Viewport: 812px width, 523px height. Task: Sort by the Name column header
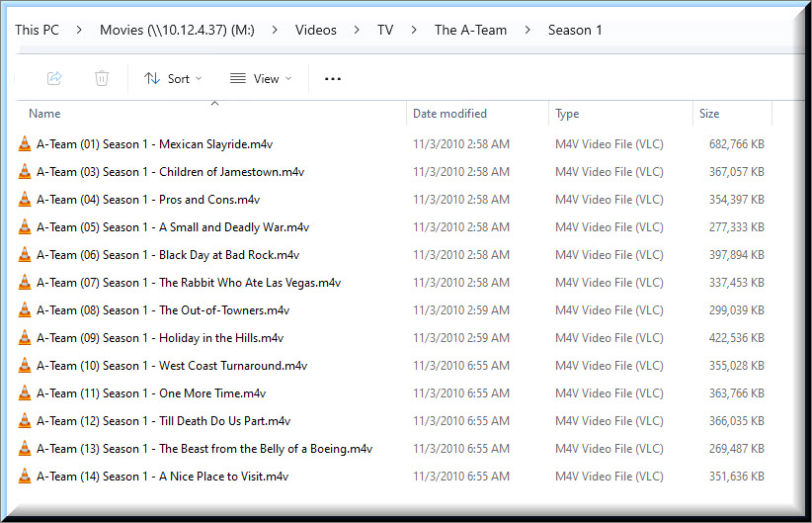coord(44,114)
